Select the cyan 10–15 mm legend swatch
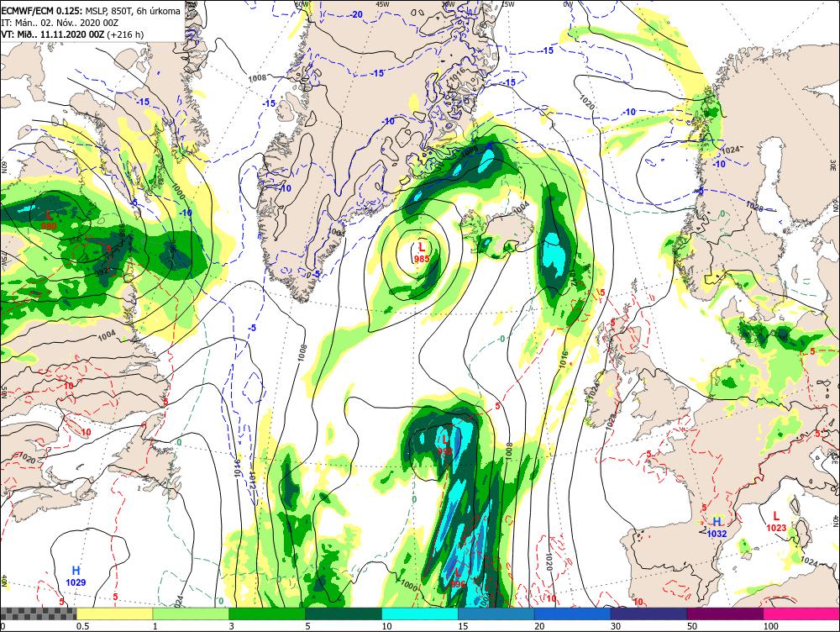The width and height of the screenshot is (840, 632). (x=420, y=614)
